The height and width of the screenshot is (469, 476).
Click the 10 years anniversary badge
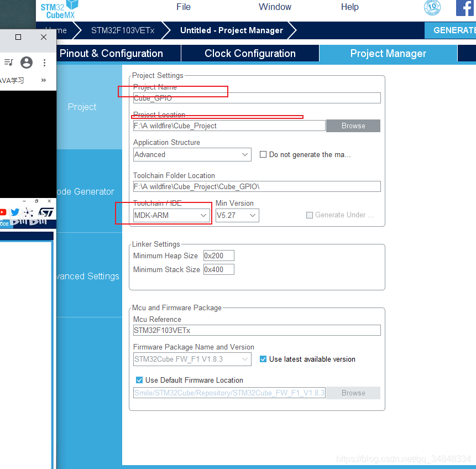click(x=432, y=8)
